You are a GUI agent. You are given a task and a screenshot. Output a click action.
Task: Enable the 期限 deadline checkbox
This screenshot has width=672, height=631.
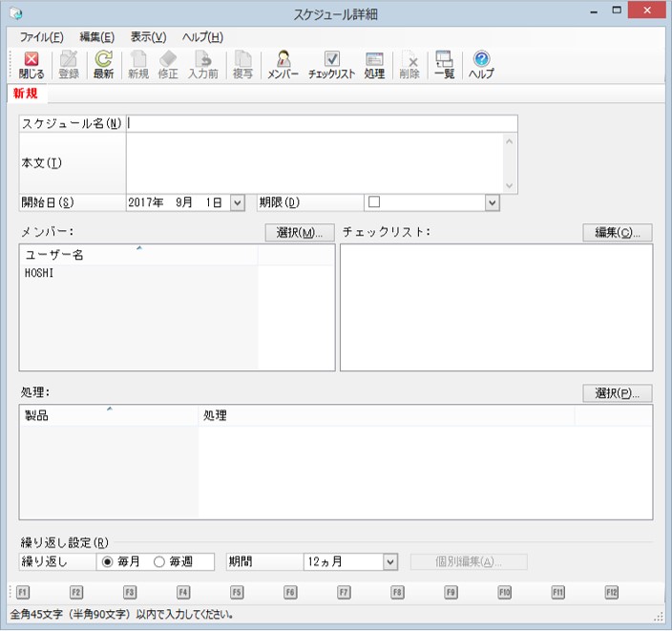click(374, 202)
